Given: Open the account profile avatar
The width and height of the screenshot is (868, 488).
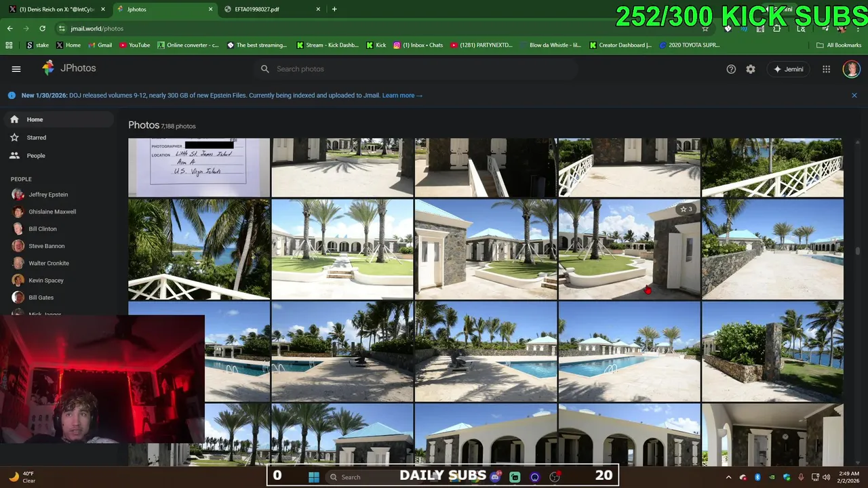Looking at the screenshot, I should click(x=851, y=68).
